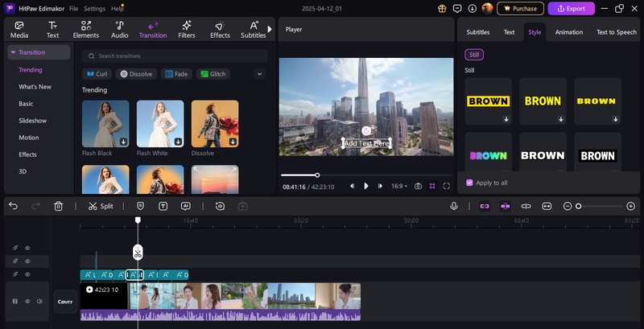This screenshot has width=644, height=329.
Task: Download the Flash White transition
Action: [178, 142]
